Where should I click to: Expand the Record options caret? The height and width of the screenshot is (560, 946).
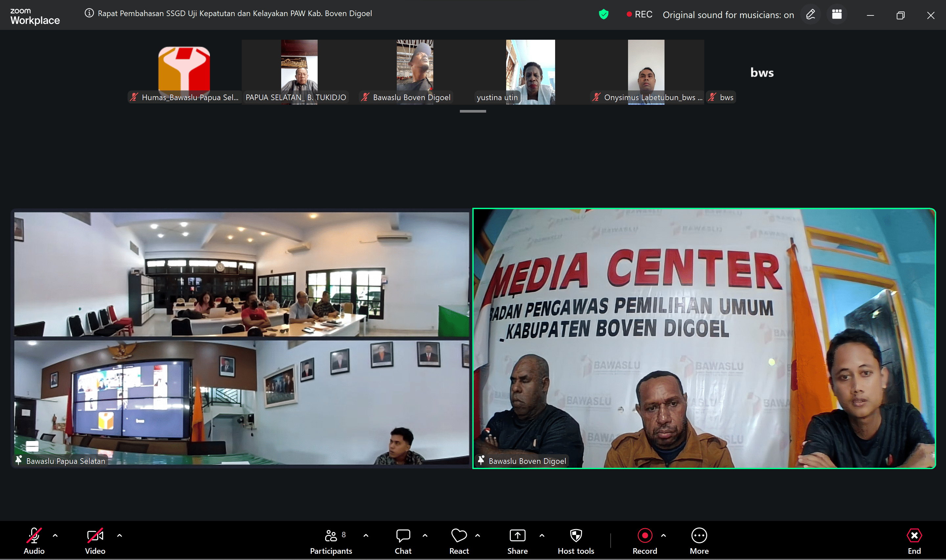[x=664, y=535]
